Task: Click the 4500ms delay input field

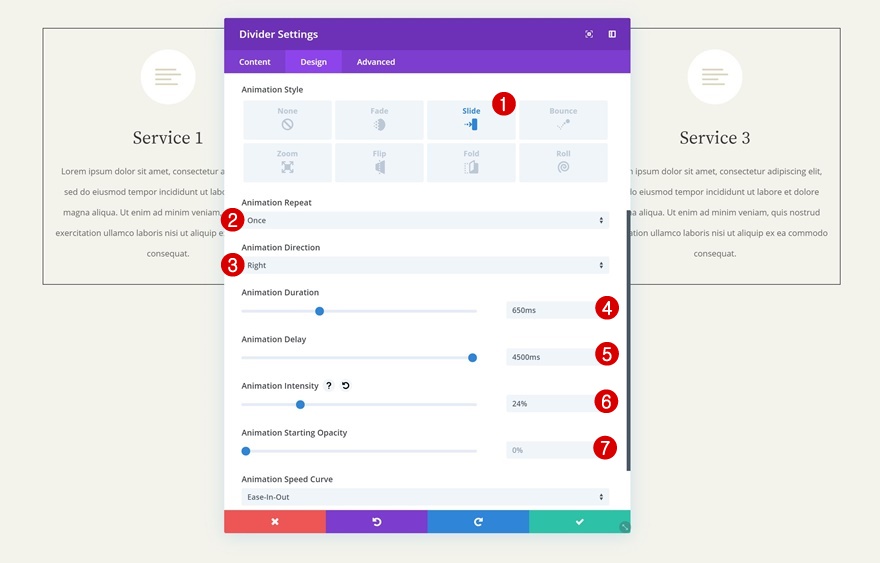Action: point(557,357)
